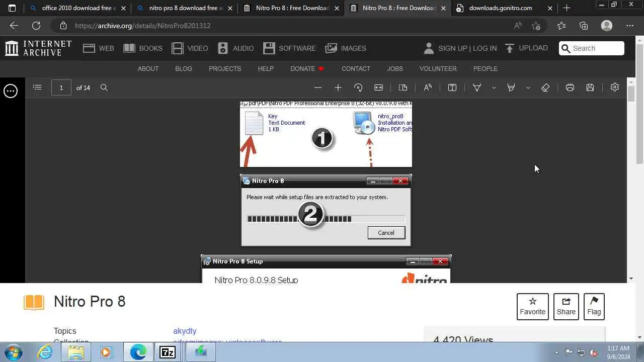
Task: Open 7-Zip from the taskbar
Action: coord(167,352)
